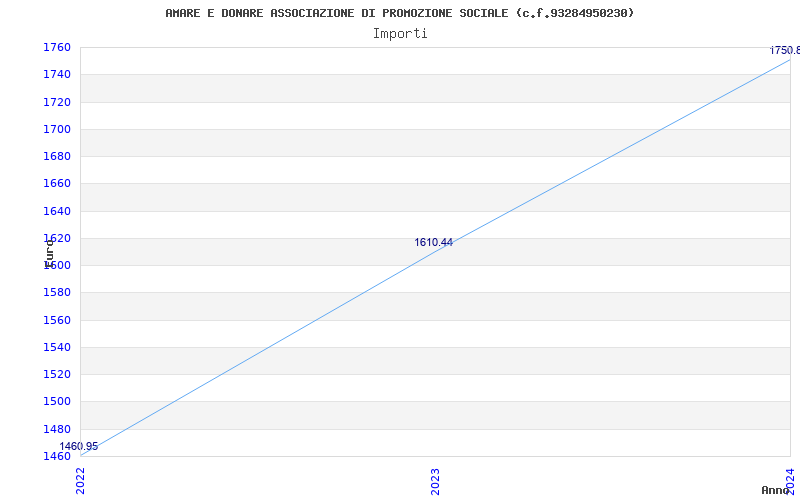Click the 2022 x-axis label
Screen dimensions: 800x500
point(80,481)
